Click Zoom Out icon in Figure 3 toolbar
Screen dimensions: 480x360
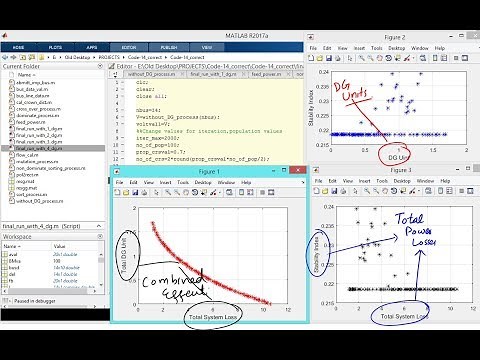(376, 191)
